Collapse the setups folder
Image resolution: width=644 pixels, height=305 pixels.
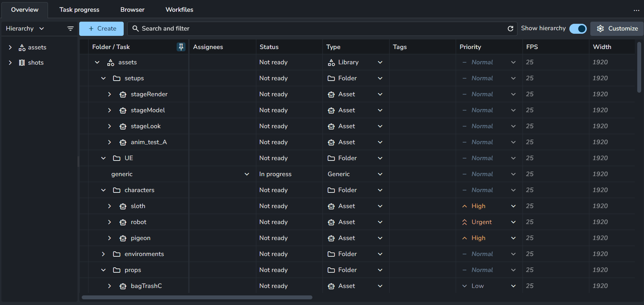pyautogui.click(x=103, y=78)
